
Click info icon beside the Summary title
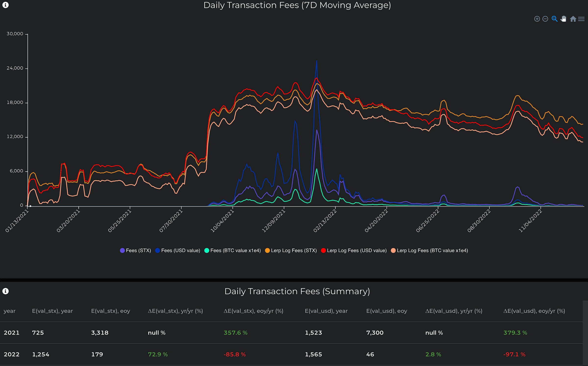pos(5,291)
